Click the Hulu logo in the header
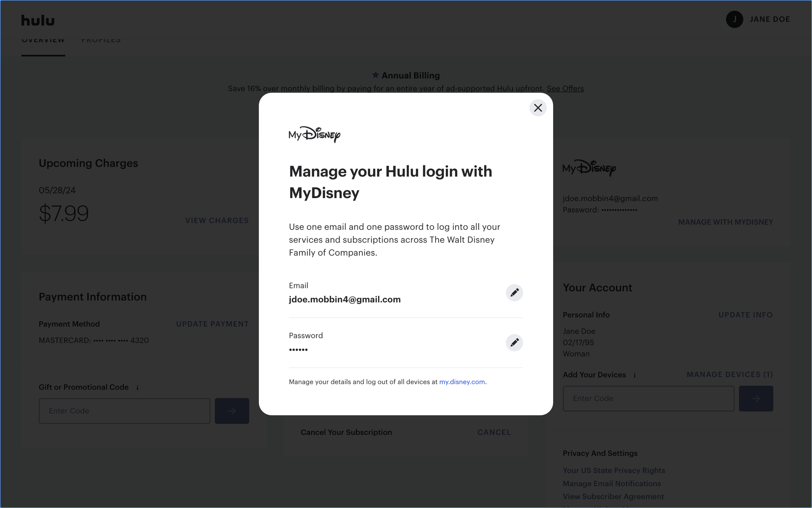The height and width of the screenshot is (508, 812). (38, 20)
